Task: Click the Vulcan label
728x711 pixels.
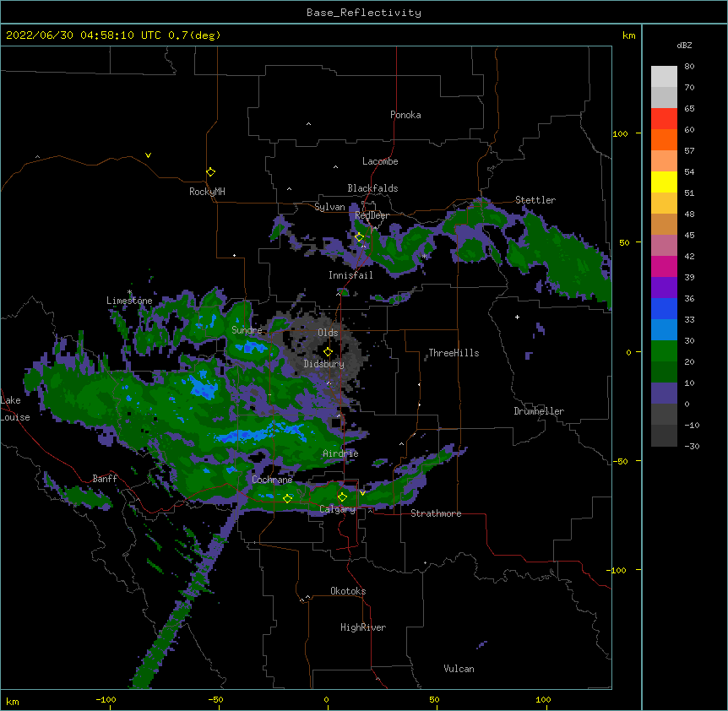Action: 459,669
